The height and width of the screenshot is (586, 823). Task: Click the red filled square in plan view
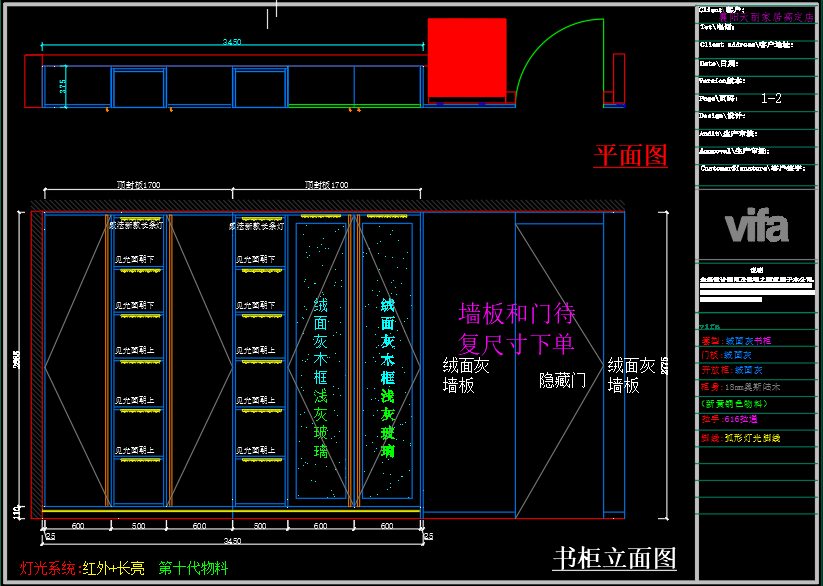466,57
